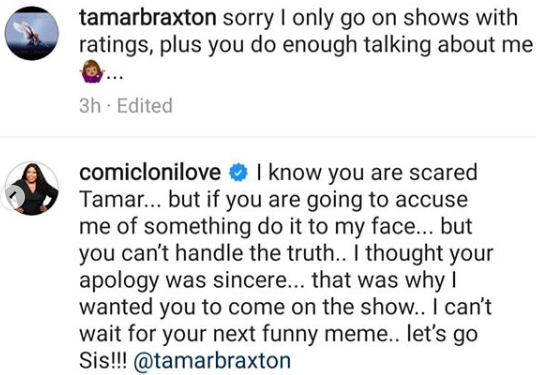536x375 pixels.
Task: Click the comiclonilove username
Action: (150, 172)
